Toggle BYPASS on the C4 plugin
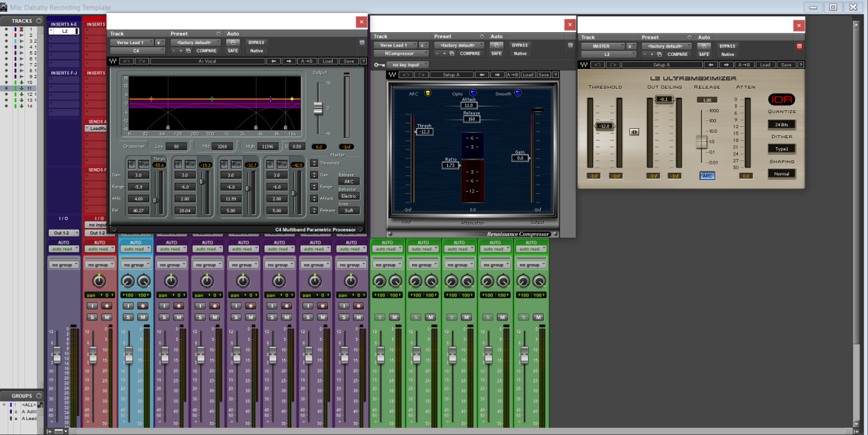 coord(256,42)
